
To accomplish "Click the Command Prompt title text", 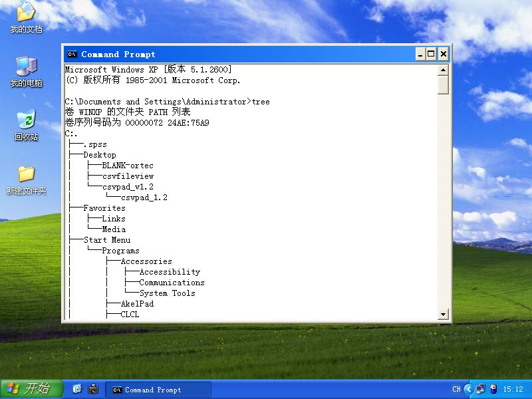I will pos(118,55).
